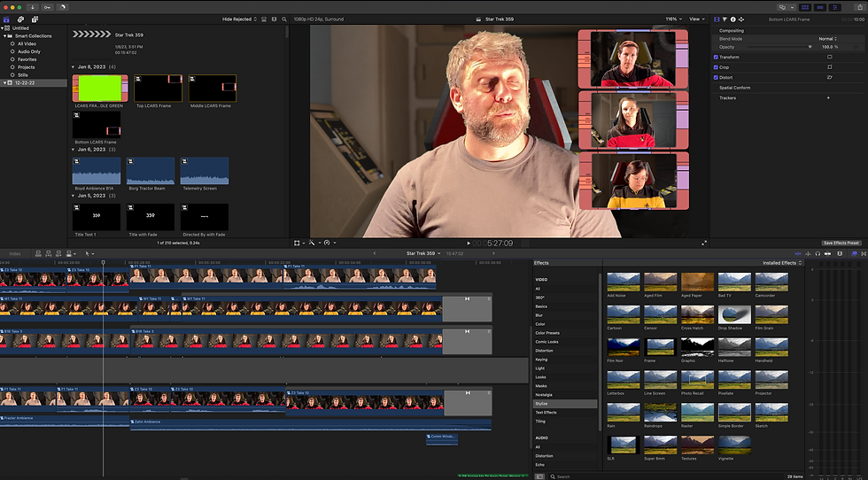Open the Keyword Editor key icon
Screen dimensions: 868x480
click(48, 7)
